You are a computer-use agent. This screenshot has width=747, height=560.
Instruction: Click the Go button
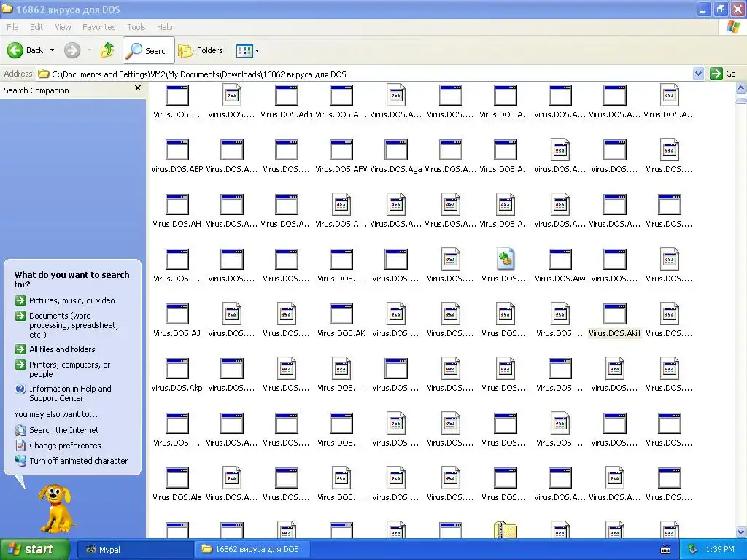pyautogui.click(x=723, y=74)
